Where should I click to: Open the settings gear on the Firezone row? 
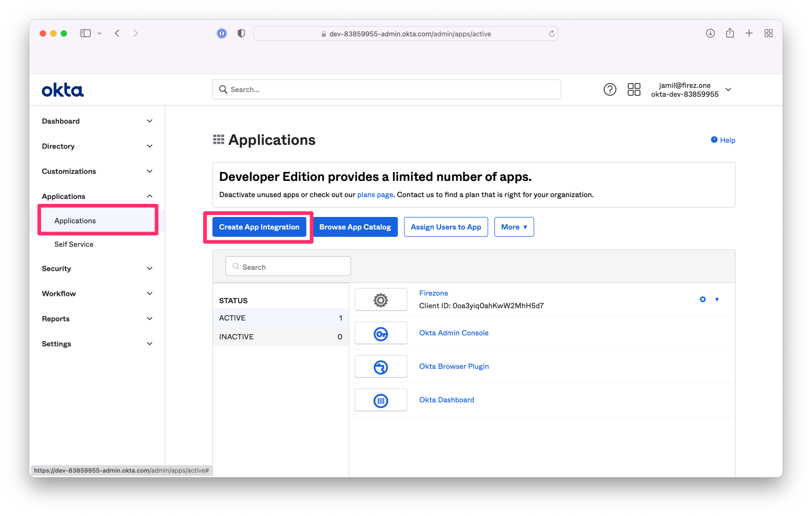pos(702,299)
